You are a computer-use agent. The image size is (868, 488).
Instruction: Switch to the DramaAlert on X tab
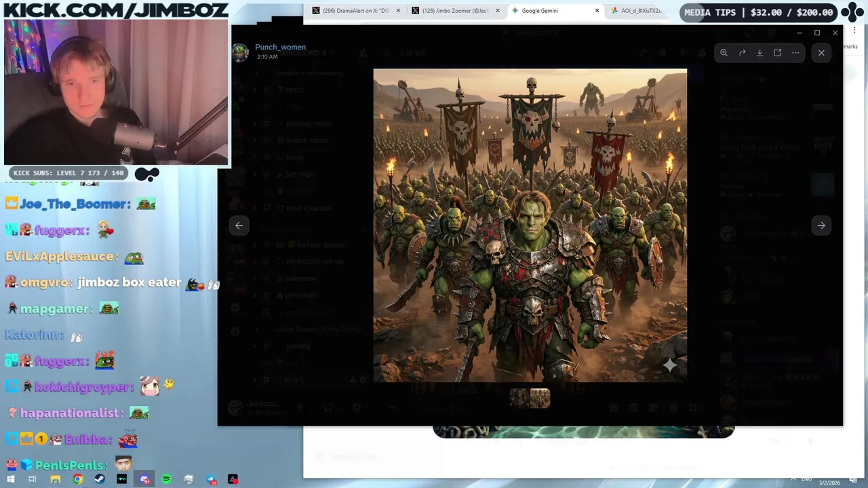pyautogui.click(x=355, y=11)
